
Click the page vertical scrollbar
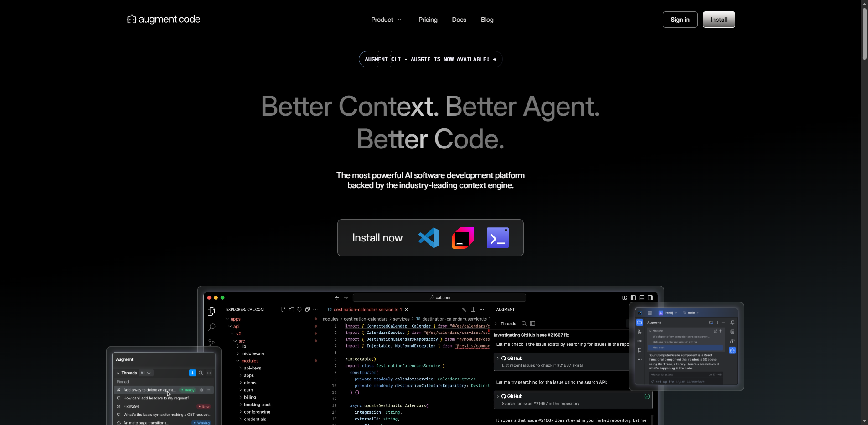point(864,34)
